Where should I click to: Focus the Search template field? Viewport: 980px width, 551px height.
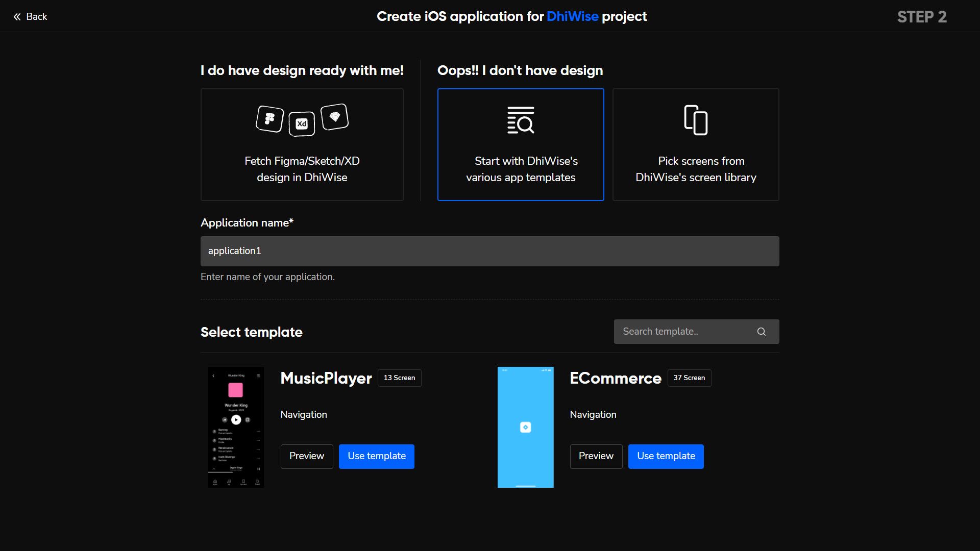(x=684, y=332)
